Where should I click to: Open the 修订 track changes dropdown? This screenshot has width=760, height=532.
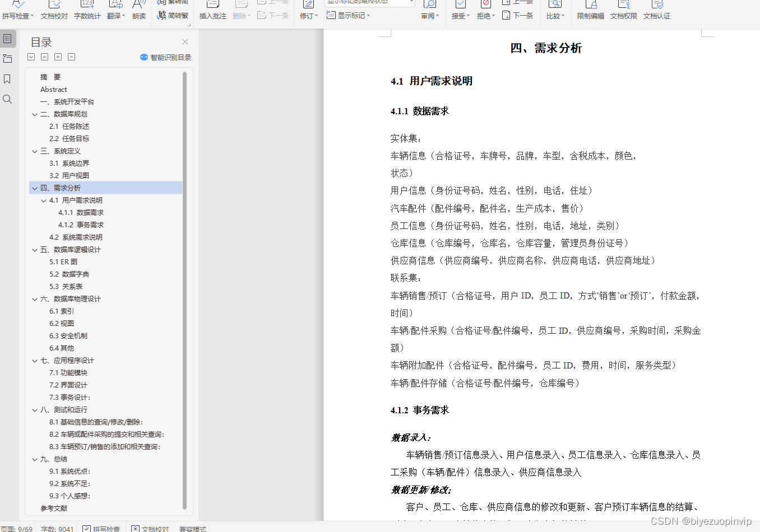point(309,11)
